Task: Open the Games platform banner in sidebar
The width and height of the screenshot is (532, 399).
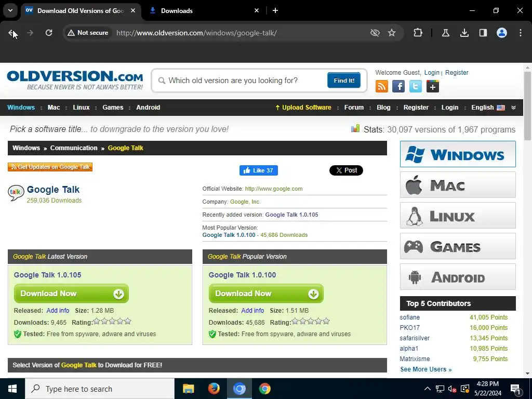Action: tap(458, 246)
